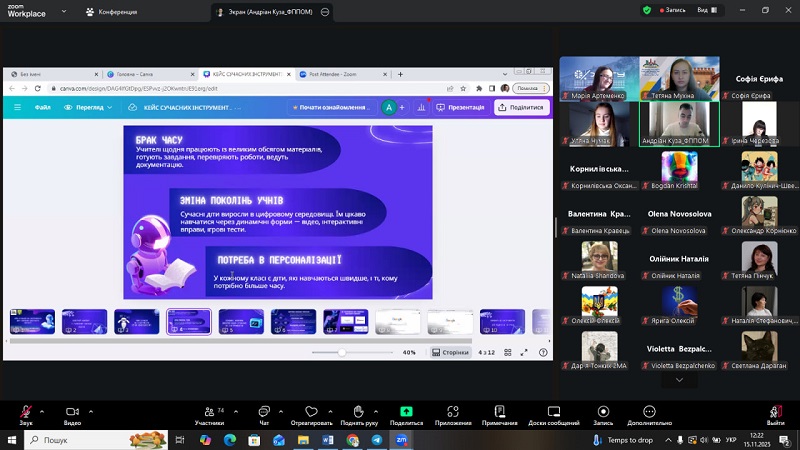Open Canva analytics chart icon
Image resolution: width=800 pixels, height=450 pixels.
coord(420,107)
